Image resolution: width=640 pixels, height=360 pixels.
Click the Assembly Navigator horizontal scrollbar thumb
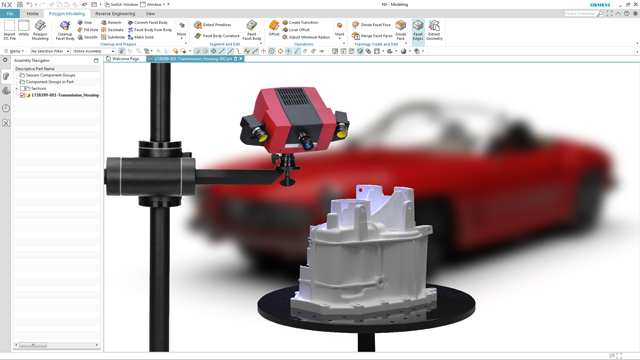coord(33,345)
